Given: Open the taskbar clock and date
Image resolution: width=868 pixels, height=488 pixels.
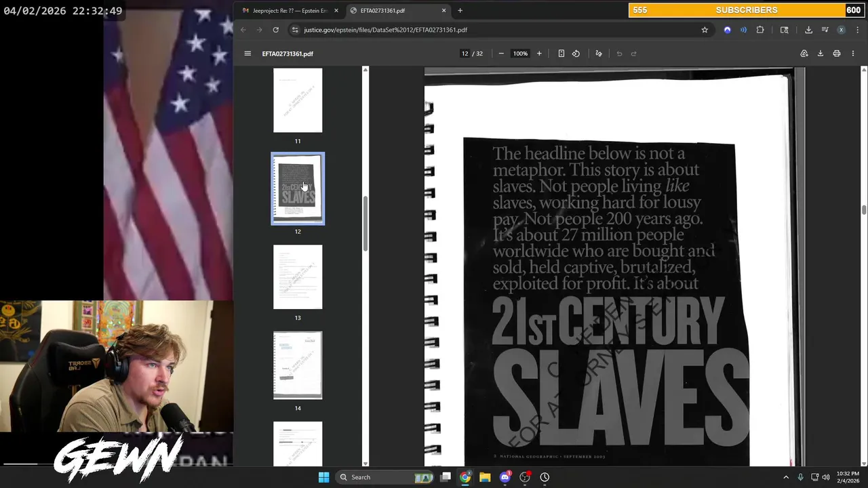Looking at the screenshot, I should 848,477.
